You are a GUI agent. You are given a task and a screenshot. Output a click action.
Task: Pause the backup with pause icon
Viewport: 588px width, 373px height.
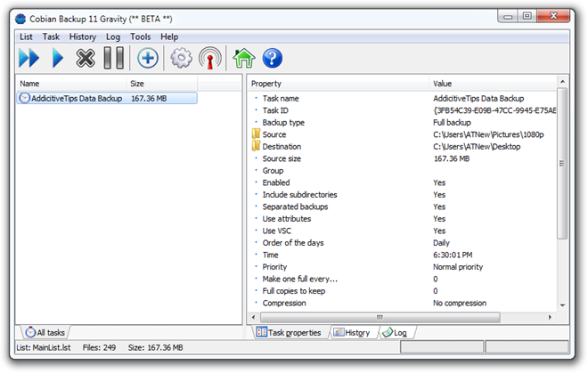[114, 58]
